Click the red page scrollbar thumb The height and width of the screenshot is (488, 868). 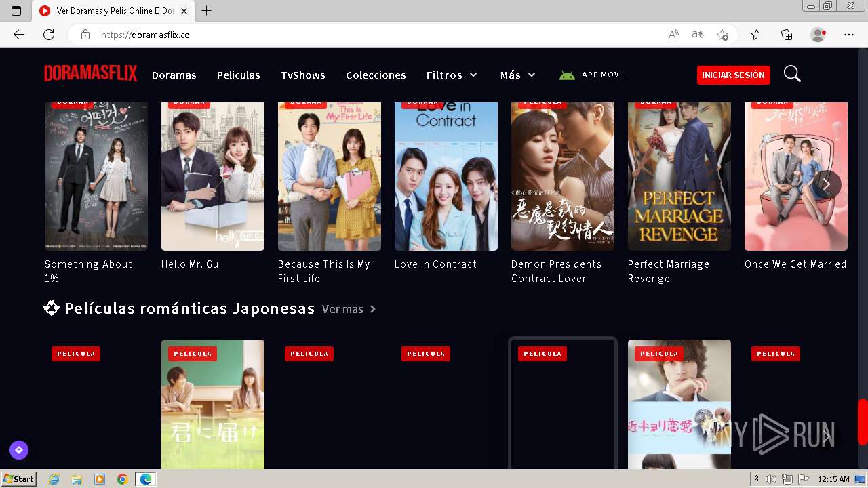(863, 422)
